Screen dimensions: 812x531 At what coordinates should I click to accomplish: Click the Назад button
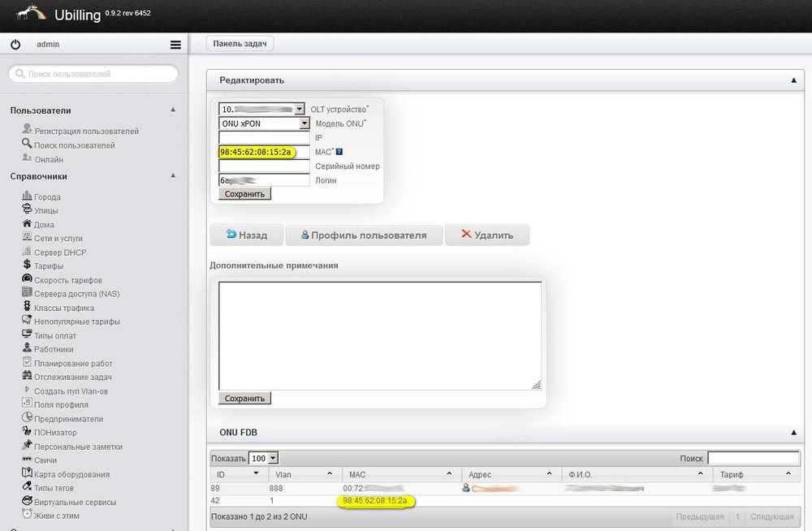(246, 235)
